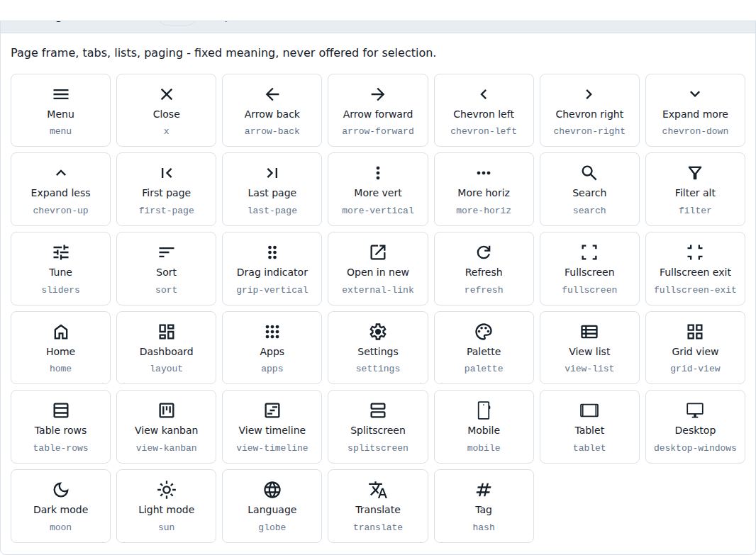
Task: Select the Apps grid icon
Action: pos(272,332)
